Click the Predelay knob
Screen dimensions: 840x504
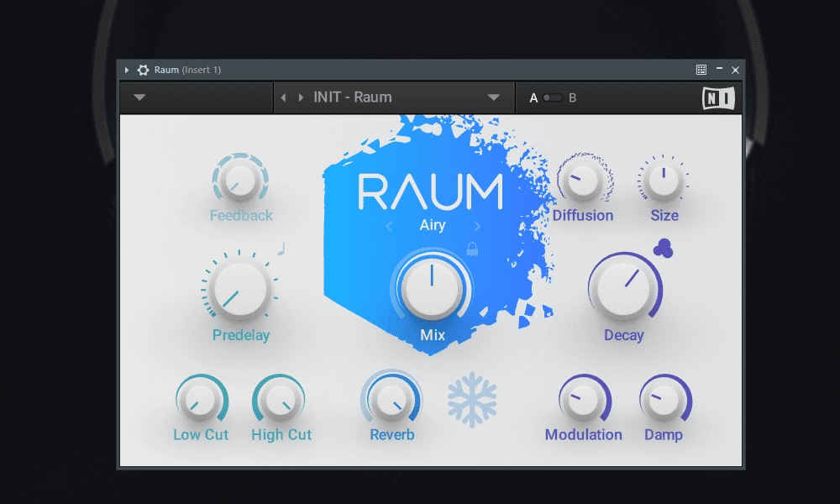pos(239,290)
